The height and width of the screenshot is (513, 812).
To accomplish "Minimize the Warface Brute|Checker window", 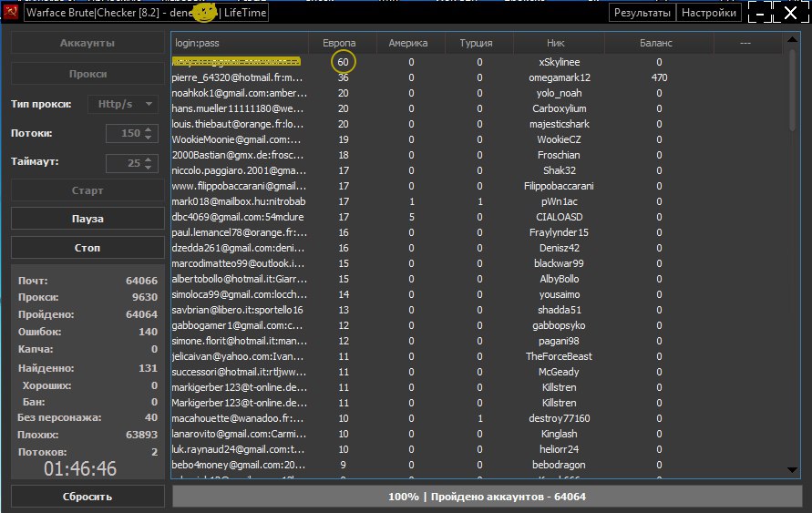I will click(760, 13).
